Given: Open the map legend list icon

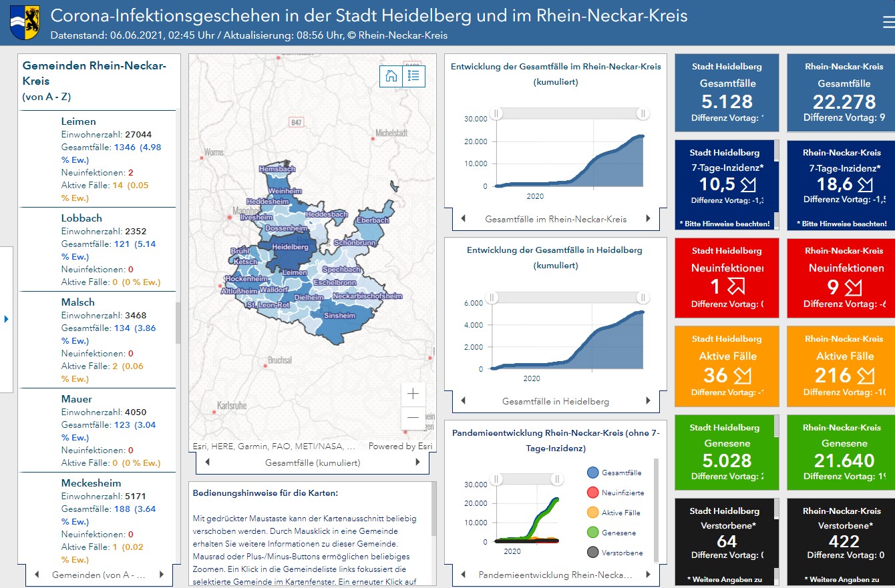Looking at the screenshot, I should pyautogui.click(x=413, y=76).
